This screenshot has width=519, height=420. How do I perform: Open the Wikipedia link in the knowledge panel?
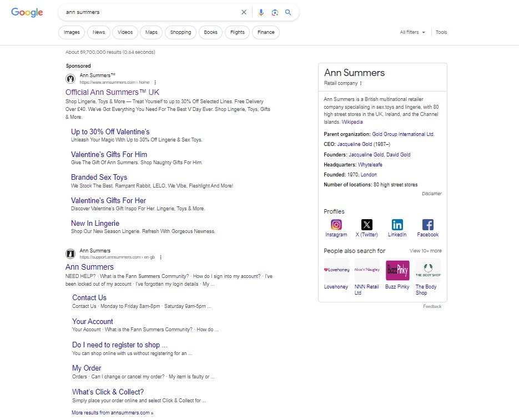coord(352,122)
